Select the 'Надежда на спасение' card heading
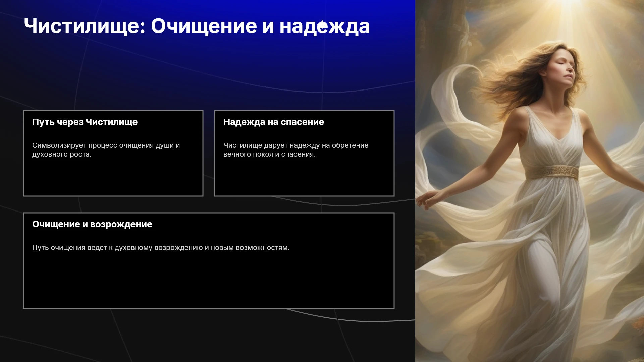The image size is (644, 362). point(274,122)
